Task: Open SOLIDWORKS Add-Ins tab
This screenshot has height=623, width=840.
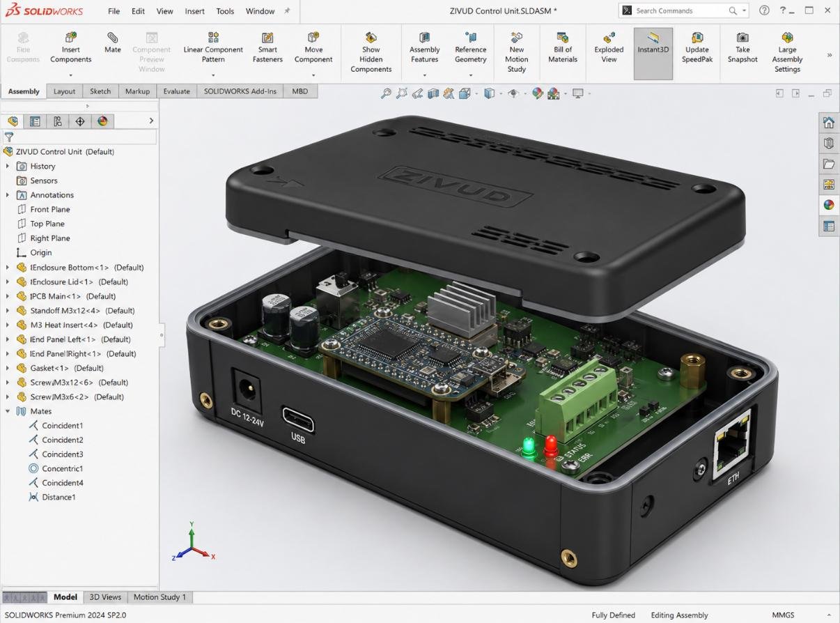Action: tap(240, 91)
